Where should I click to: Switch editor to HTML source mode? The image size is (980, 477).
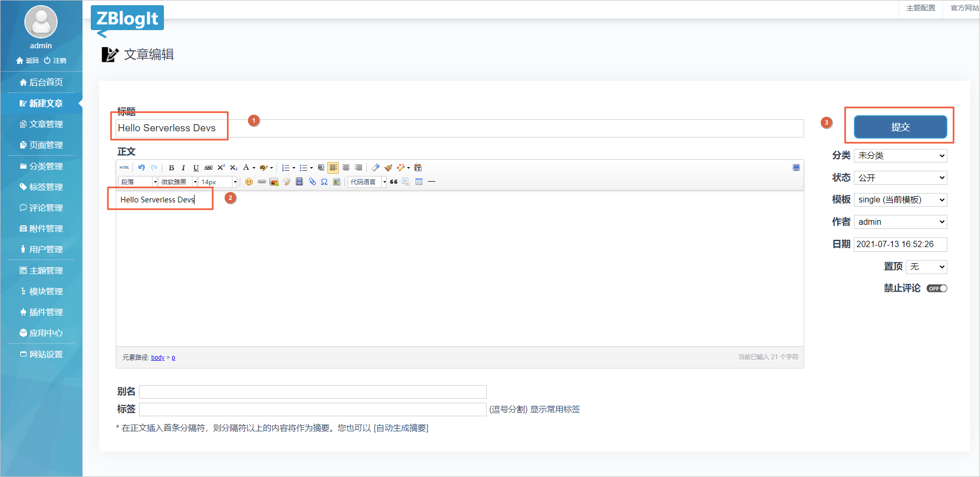click(124, 168)
